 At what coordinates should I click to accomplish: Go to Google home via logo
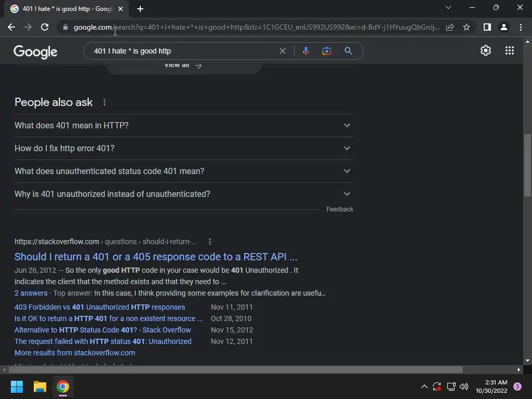(35, 51)
